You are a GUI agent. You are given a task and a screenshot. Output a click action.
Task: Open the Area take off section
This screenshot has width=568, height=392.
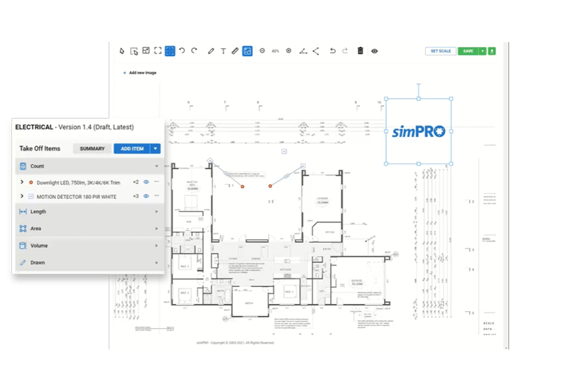pos(89,229)
